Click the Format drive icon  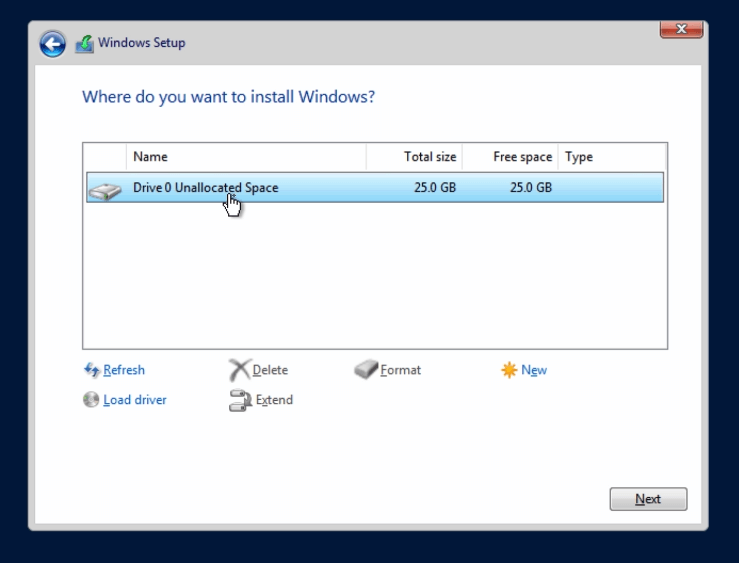pyautogui.click(x=366, y=370)
